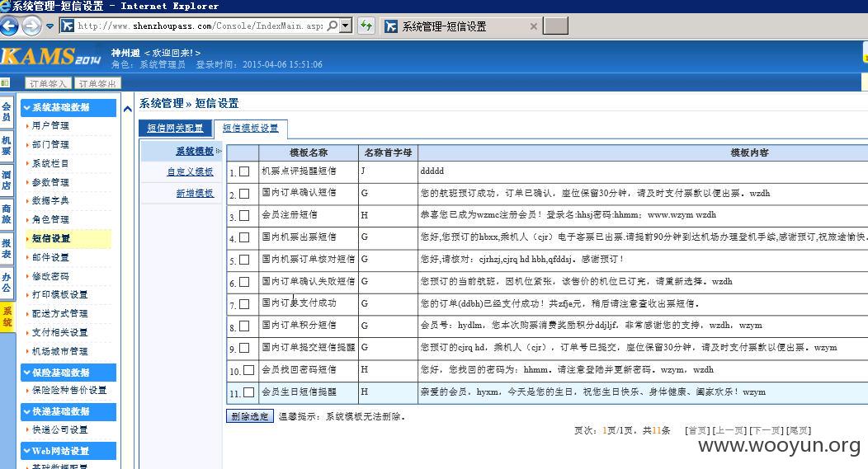This screenshot has height=469, width=868.
Task: Click the search magnifier in address bar
Action: [x=333, y=26]
